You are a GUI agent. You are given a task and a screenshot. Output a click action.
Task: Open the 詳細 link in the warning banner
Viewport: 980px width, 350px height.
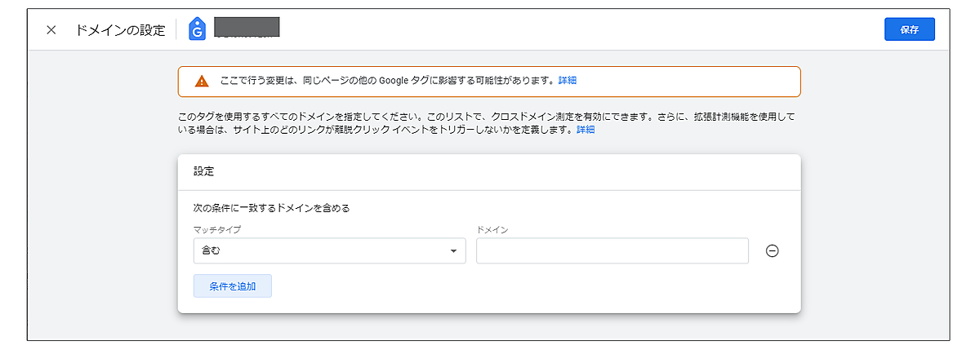(568, 81)
